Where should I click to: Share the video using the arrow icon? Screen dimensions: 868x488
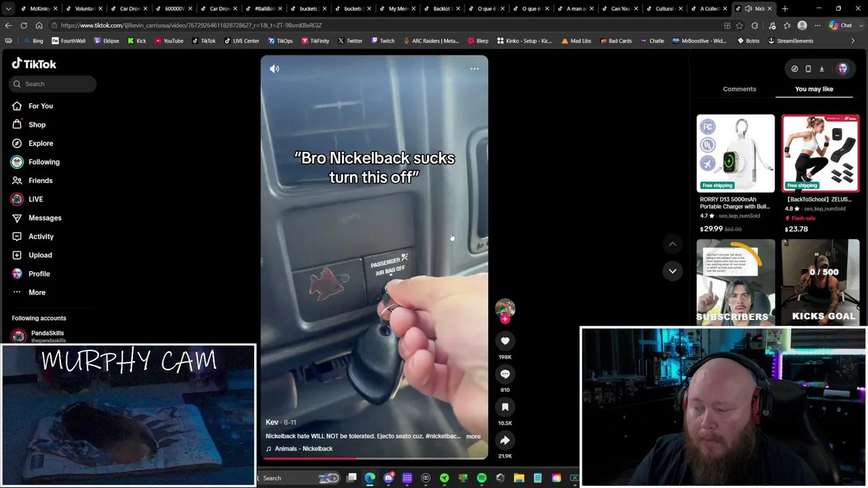click(505, 440)
